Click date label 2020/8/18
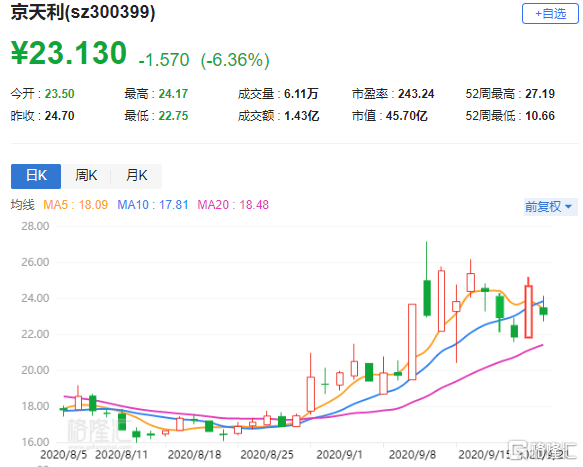The image size is (583, 467). pyautogui.click(x=194, y=455)
